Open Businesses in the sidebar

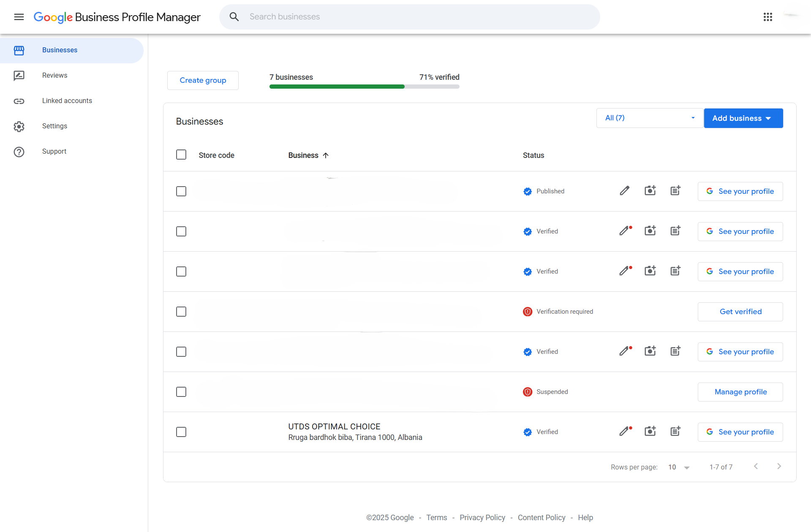point(72,50)
